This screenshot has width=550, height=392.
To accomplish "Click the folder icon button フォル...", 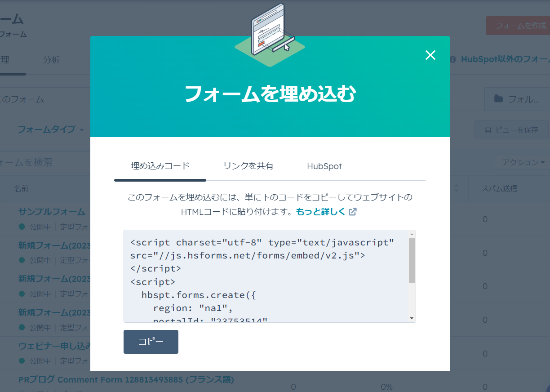I will [517, 99].
